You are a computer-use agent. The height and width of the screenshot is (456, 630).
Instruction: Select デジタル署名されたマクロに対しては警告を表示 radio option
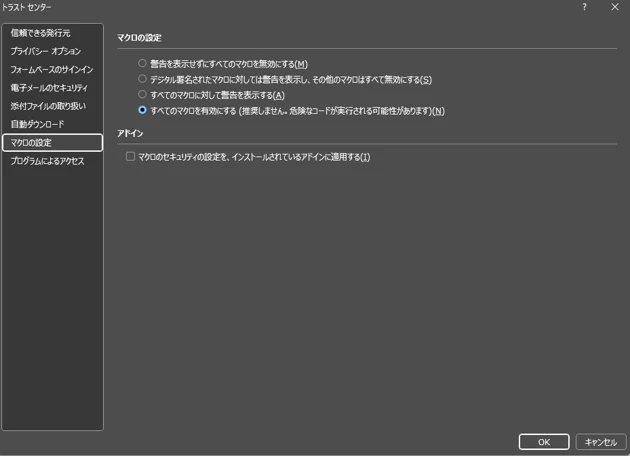[142, 79]
